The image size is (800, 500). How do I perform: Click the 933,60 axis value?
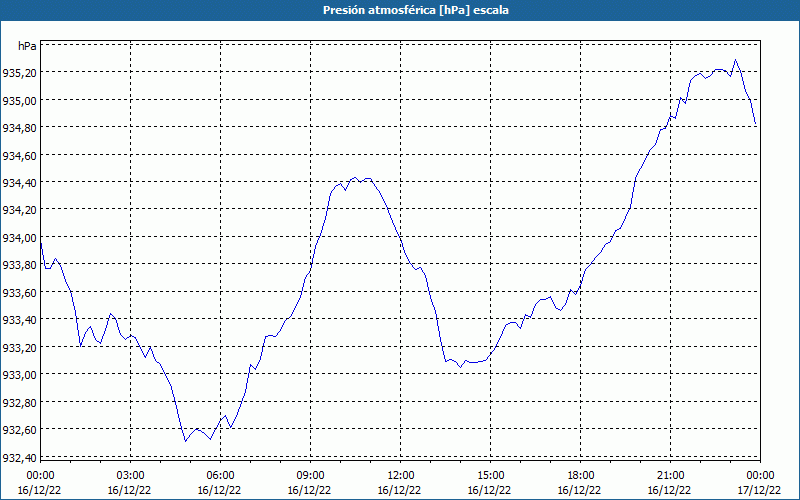[x=19, y=293]
